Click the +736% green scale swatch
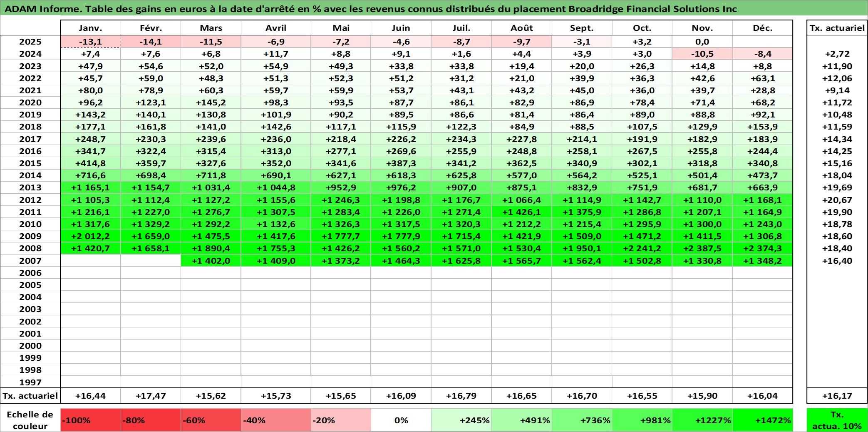 pyautogui.click(x=582, y=420)
